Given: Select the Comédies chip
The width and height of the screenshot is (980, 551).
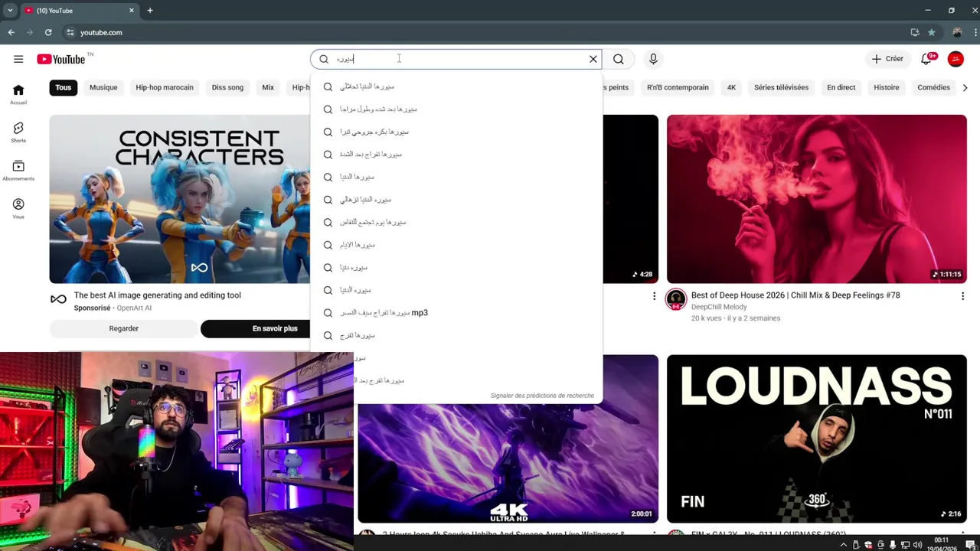Looking at the screenshot, I should point(933,87).
